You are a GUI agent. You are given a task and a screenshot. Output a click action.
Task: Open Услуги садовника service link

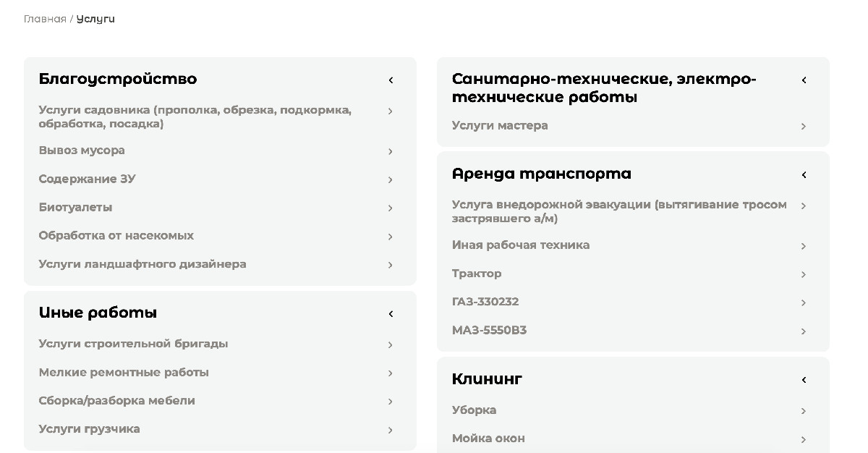pyautogui.click(x=195, y=117)
